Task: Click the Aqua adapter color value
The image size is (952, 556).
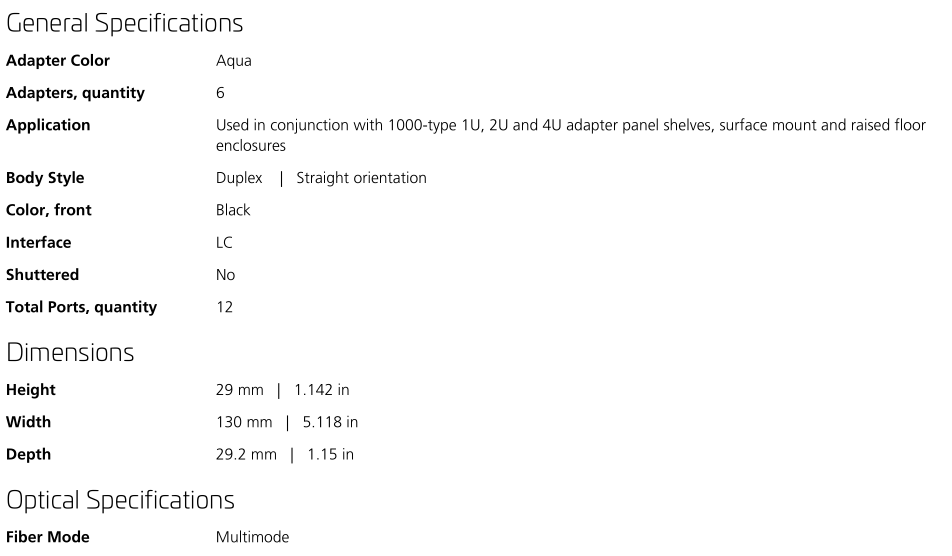Action: pos(234,61)
